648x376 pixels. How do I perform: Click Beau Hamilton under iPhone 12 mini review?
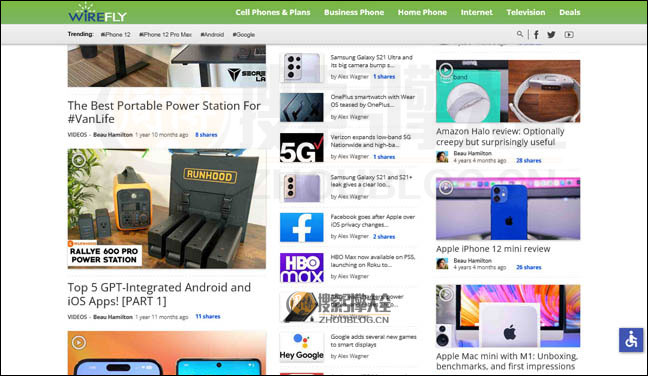pyautogui.click(x=472, y=261)
